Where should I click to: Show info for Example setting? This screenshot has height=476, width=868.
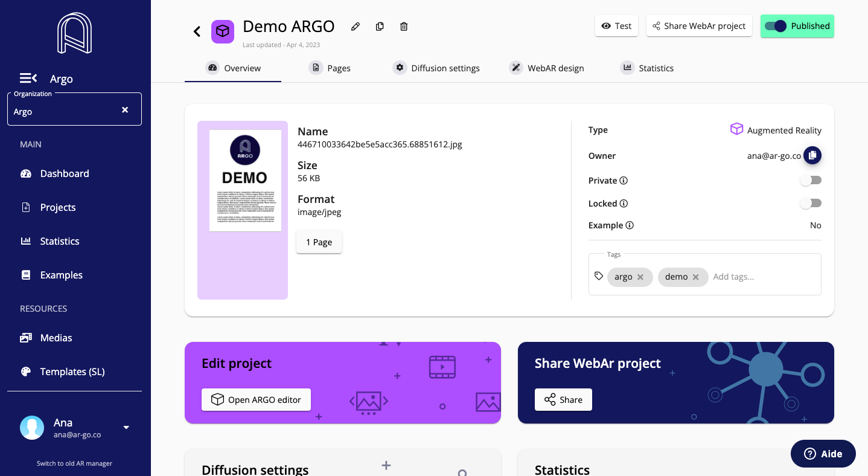pos(630,225)
